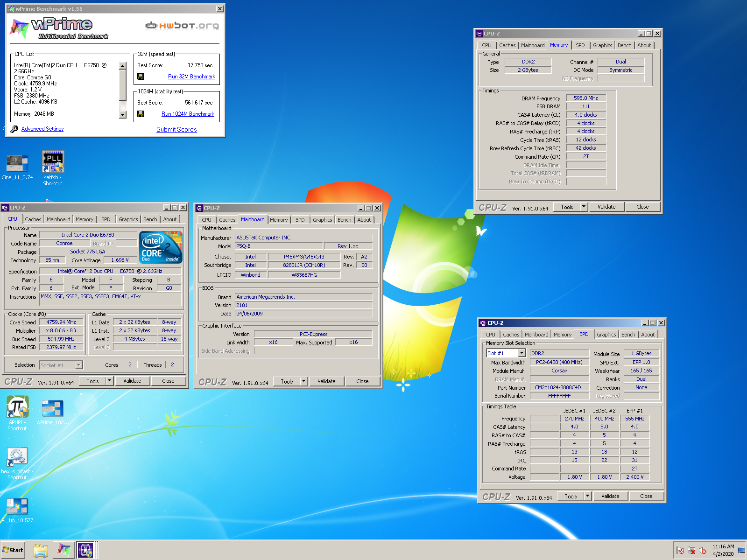Open Mainboard tab in CPU window

[58, 219]
